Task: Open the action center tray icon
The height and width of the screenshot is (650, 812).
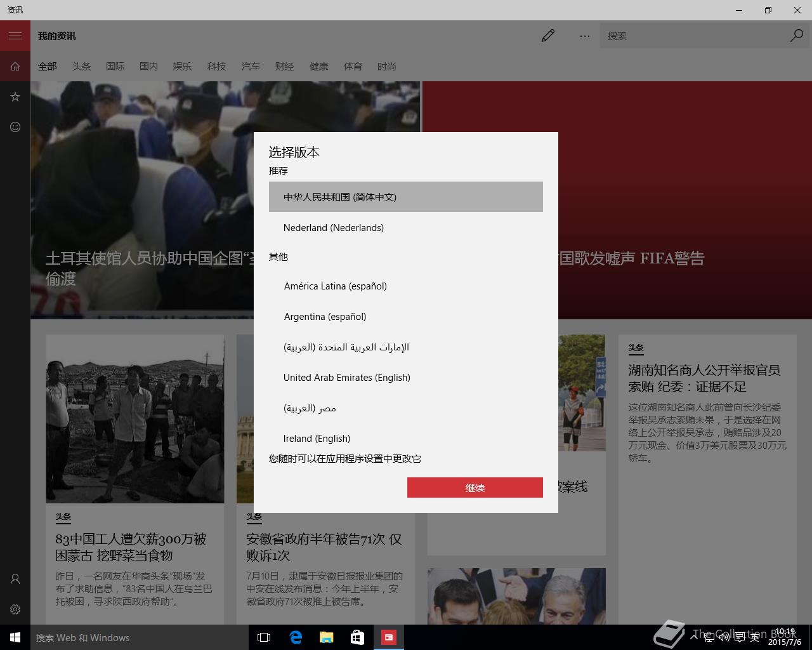Action: point(739,637)
